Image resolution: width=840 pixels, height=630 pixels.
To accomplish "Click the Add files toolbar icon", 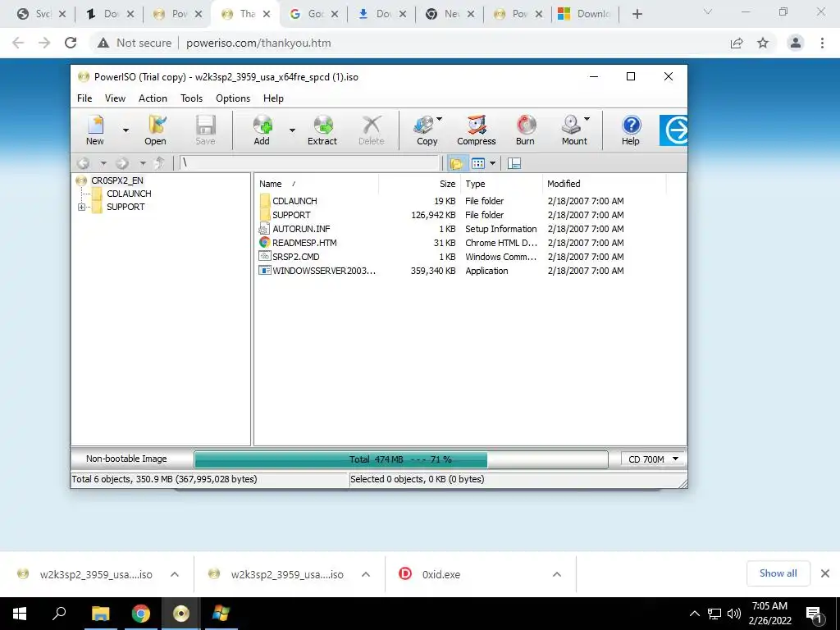I will pyautogui.click(x=262, y=130).
